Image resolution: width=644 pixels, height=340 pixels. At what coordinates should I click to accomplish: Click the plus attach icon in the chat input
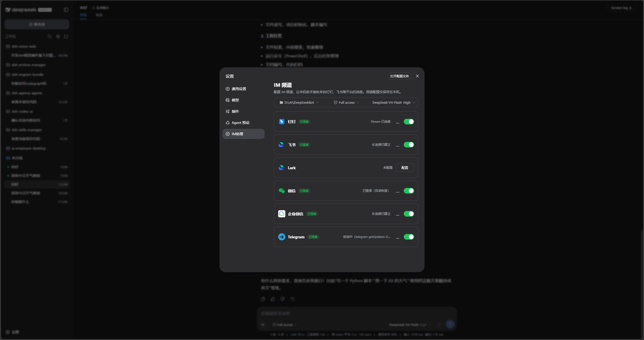[263, 325]
